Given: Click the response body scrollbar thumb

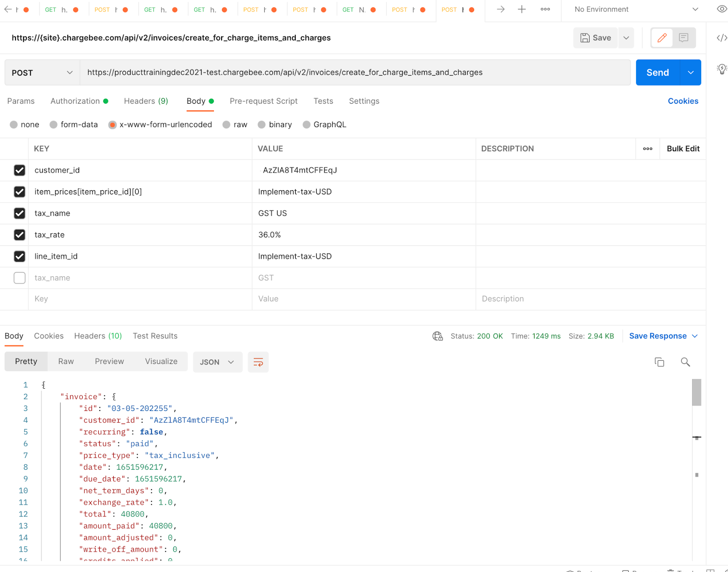Looking at the screenshot, I should tap(697, 392).
